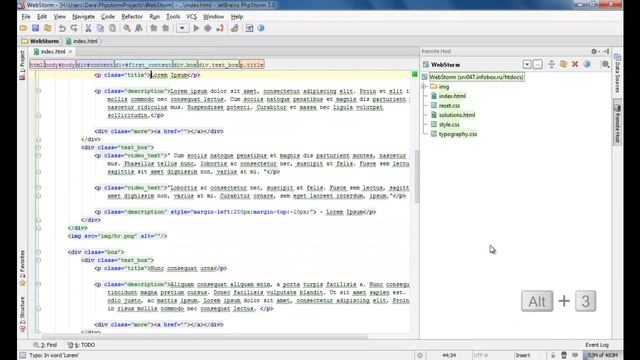Click the red X icon in Remote Host

[575, 64]
